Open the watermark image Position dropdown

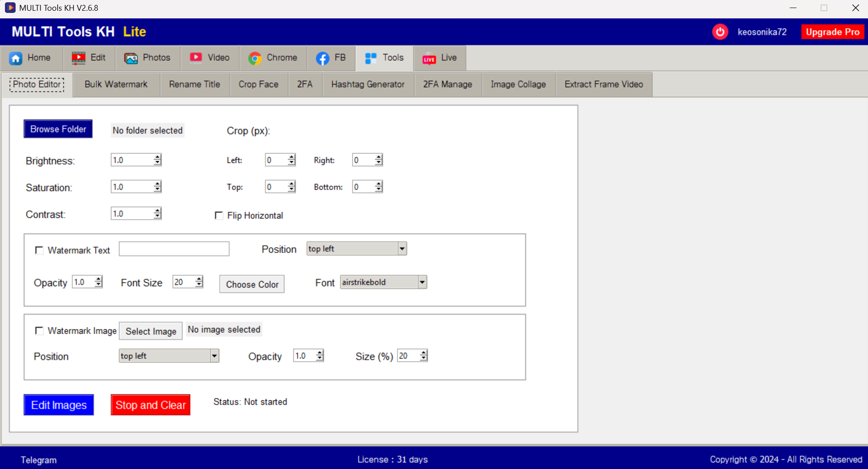pos(215,356)
